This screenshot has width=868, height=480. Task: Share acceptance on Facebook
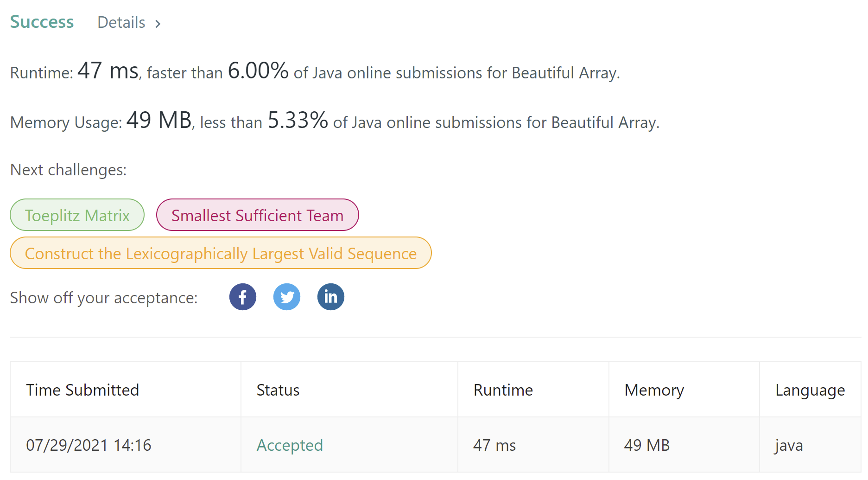(x=242, y=297)
